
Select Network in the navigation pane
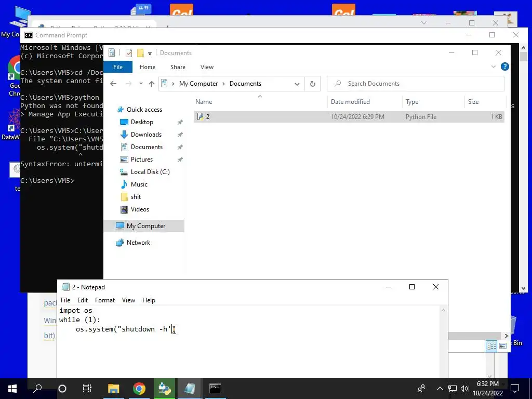click(138, 243)
